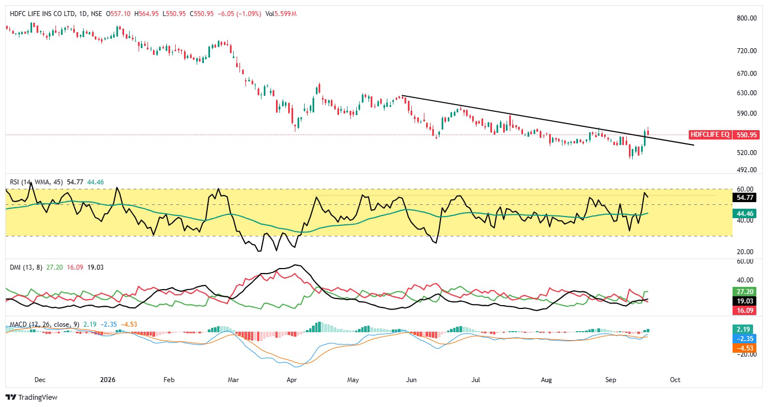768x407 pixels.
Task: Click 492.00 on the price axis
Action: [x=747, y=169]
